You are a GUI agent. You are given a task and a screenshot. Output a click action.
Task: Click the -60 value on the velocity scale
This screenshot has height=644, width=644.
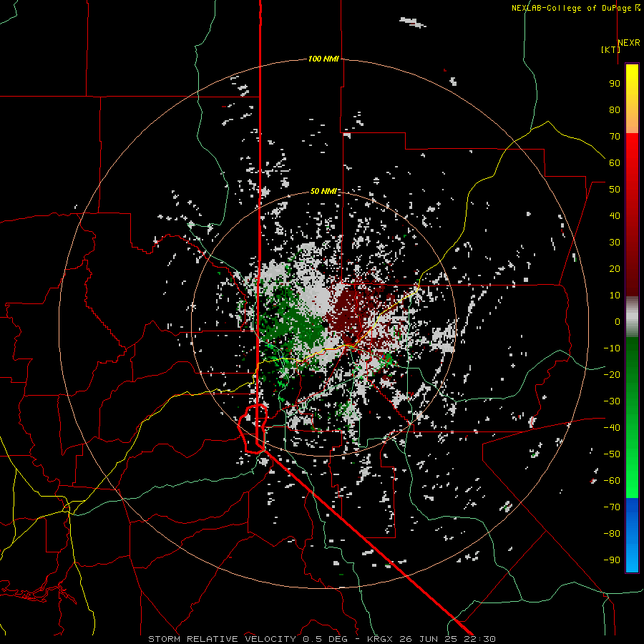612,481
